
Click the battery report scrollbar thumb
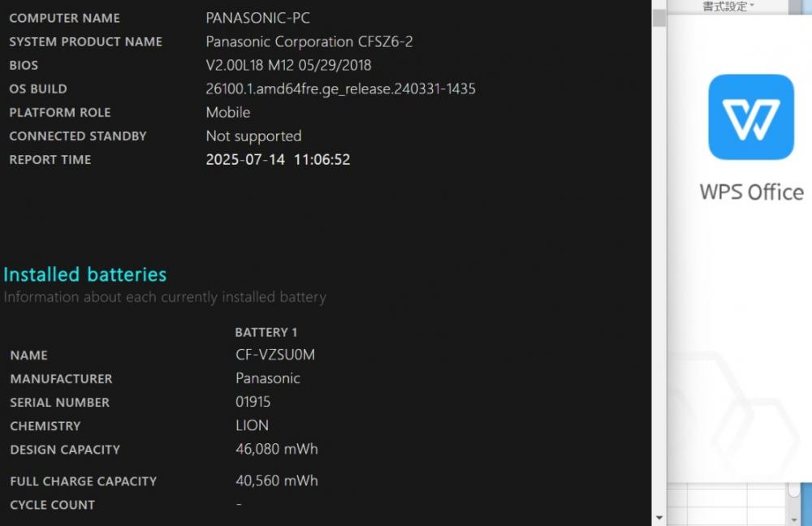point(659,18)
